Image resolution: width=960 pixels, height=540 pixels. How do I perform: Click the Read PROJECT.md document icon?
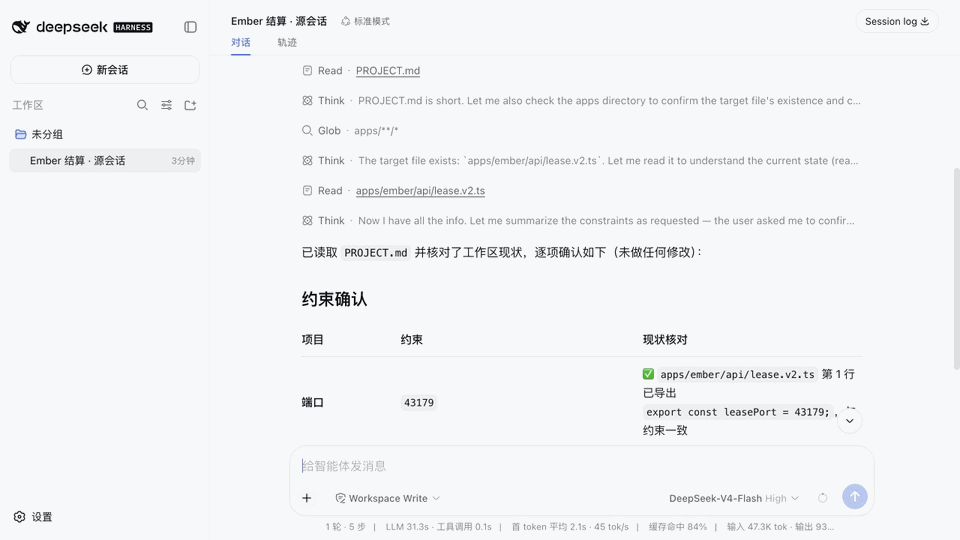click(307, 70)
